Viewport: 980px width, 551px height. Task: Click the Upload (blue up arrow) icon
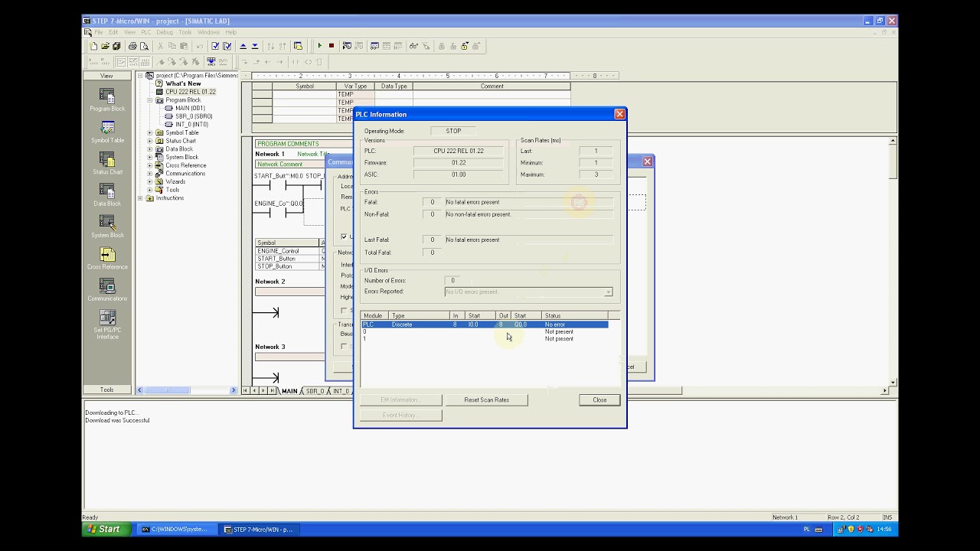pos(243,46)
